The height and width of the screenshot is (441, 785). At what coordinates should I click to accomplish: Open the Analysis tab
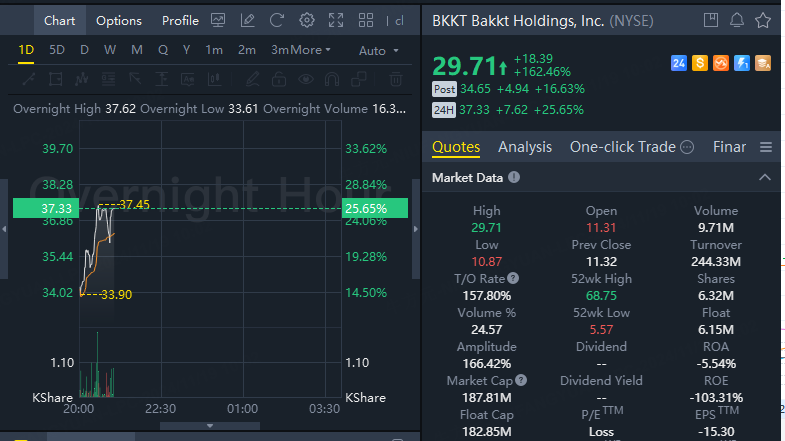tap(525, 147)
